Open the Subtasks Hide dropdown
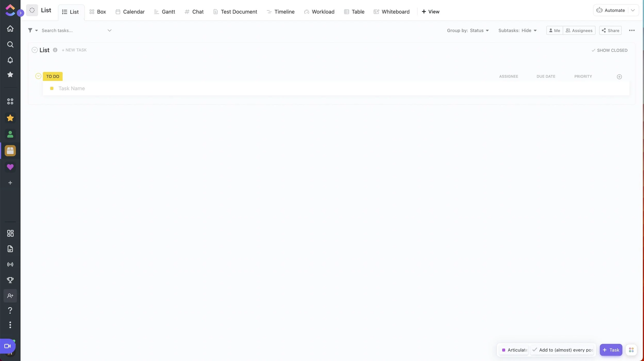This screenshot has height=361, width=644. coord(517,30)
